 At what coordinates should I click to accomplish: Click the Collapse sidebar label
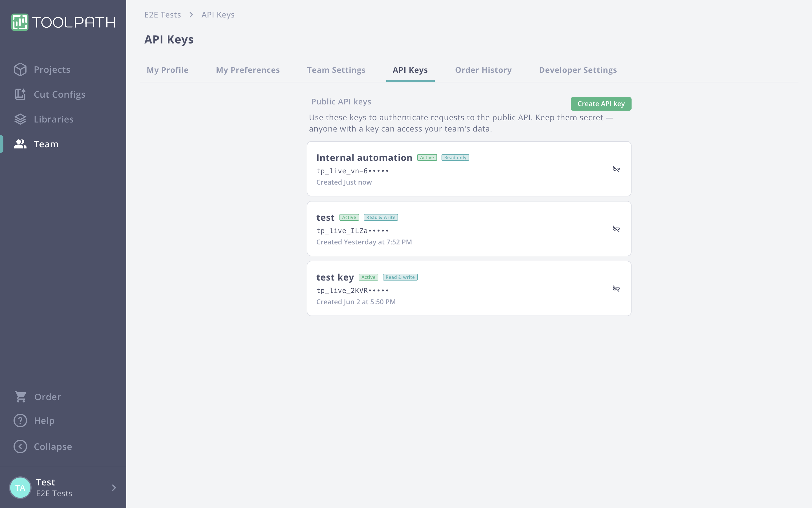pyautogui.click(x=53, y=446)
